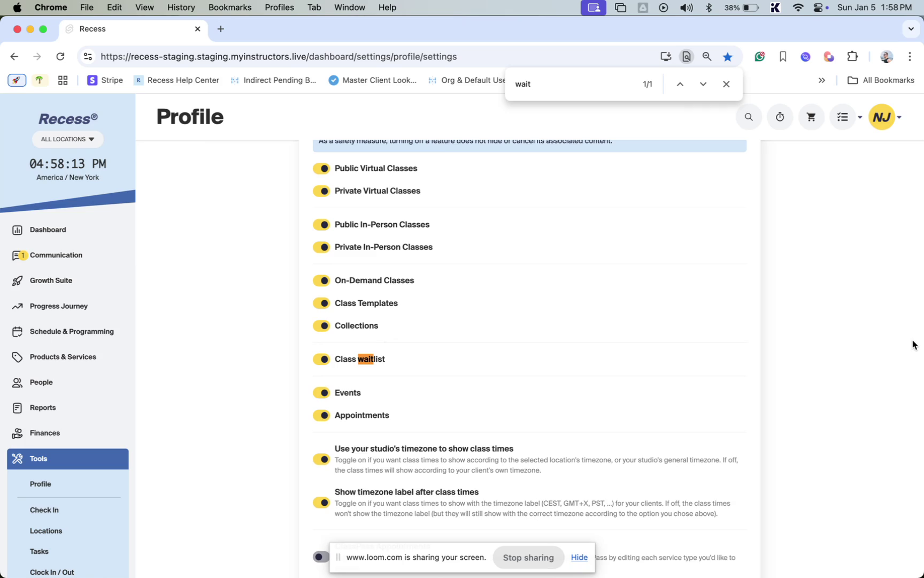Open the shopping cart icon

[x=811, y=117]
